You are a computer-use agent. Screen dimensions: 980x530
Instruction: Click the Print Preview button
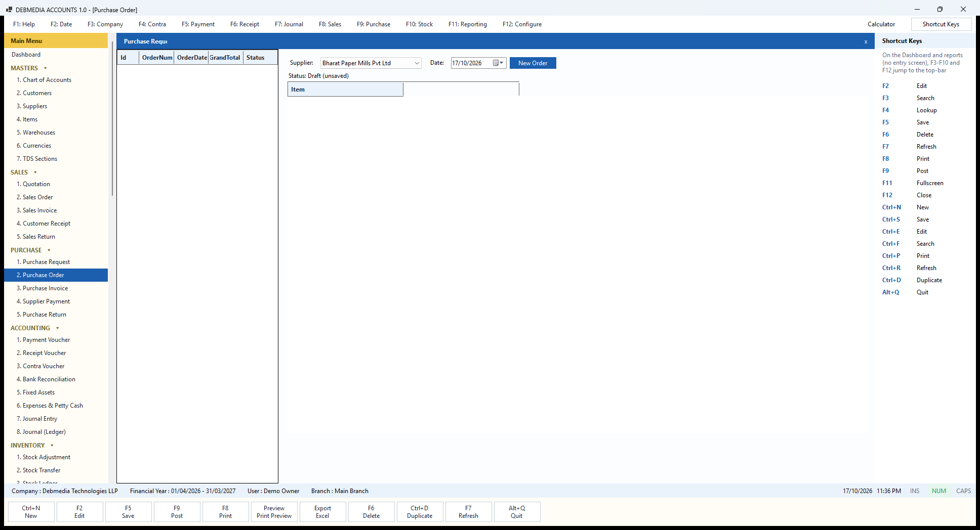coord(274,512)
